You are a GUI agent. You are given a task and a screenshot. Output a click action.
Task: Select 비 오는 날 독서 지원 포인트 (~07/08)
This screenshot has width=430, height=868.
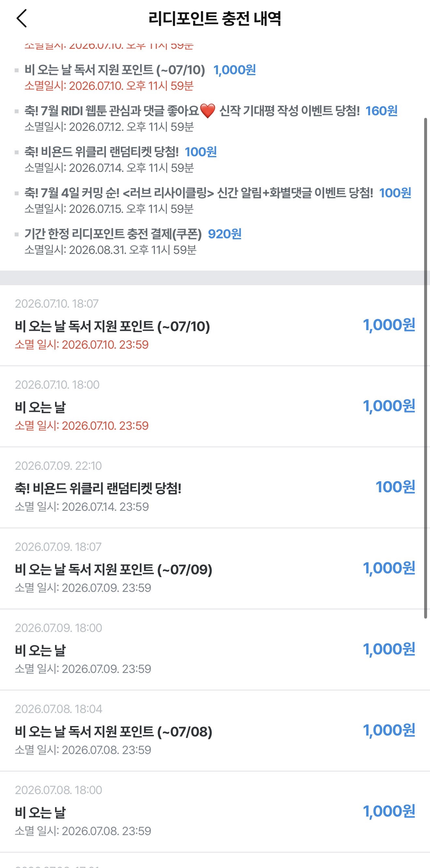(113, 732)
